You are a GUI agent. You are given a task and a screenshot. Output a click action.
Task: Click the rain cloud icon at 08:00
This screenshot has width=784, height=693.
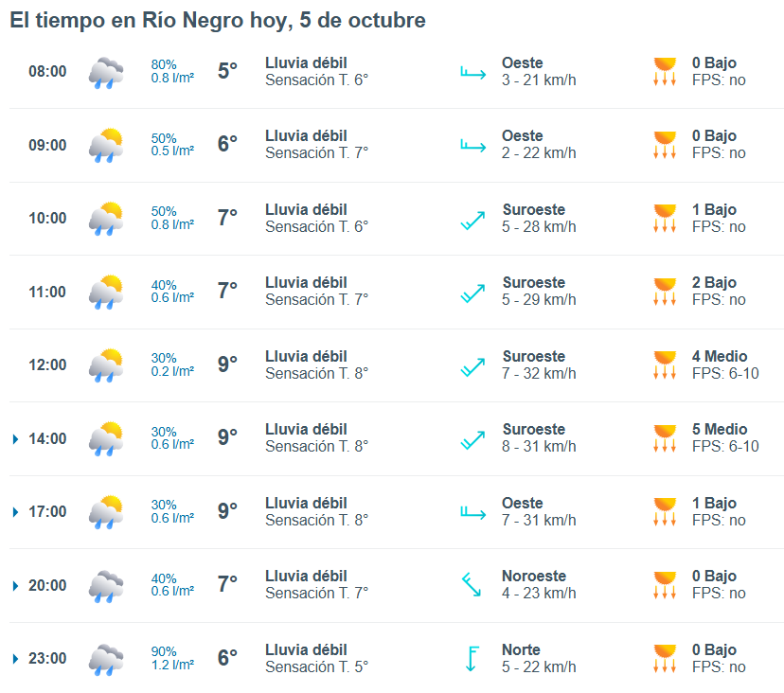click(x=106, y=73)
